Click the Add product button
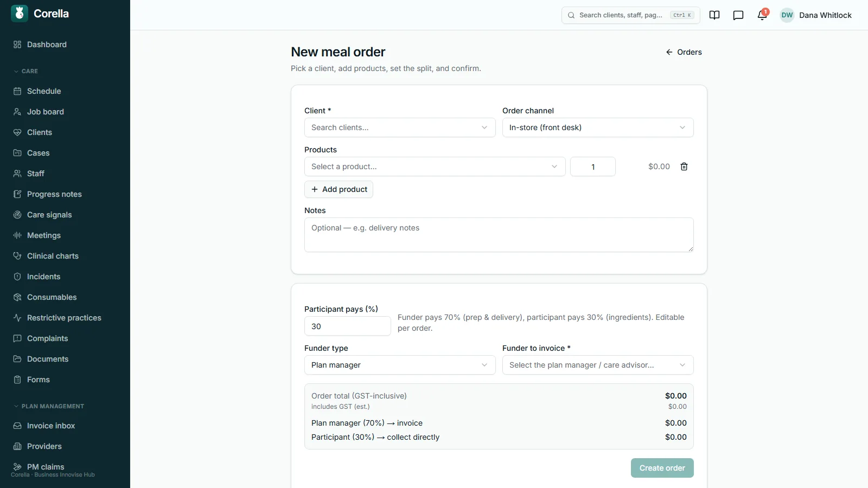The width and height of the screenshot is (868, 488). (x=339, y=189)
